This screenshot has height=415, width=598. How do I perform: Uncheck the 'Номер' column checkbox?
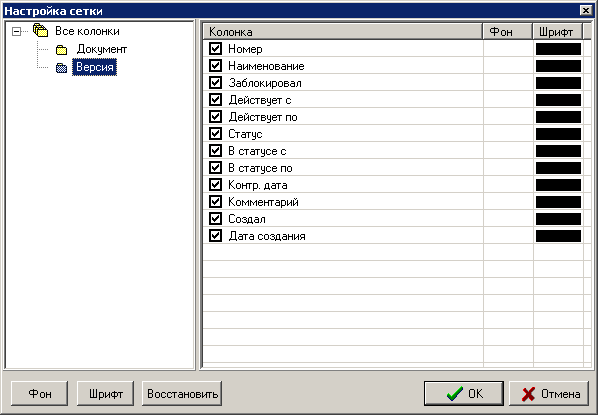pyautogui.click(x=215, y=48)
